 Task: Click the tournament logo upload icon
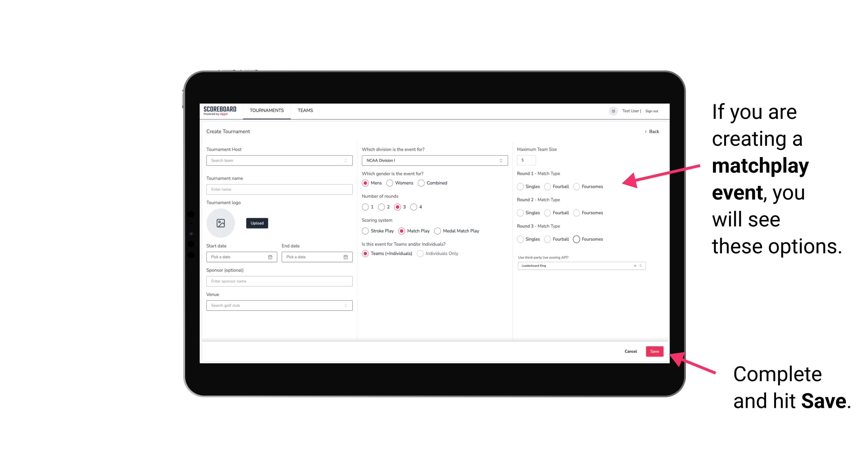[x=221, y=223]
